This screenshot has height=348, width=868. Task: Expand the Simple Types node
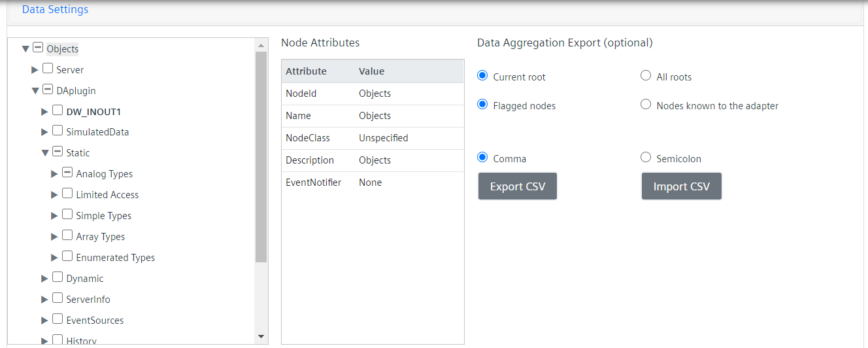click(54, 216)
